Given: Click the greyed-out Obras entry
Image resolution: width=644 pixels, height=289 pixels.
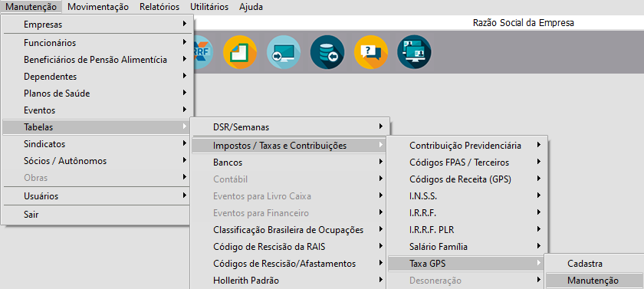Looking at the screenshot, I should coord(97,178).
